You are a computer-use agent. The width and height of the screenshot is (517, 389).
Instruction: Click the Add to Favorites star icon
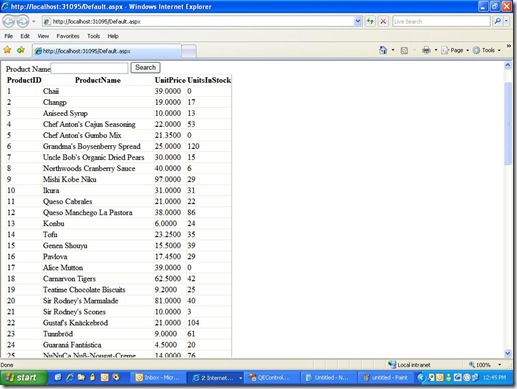tap(21, 50)
